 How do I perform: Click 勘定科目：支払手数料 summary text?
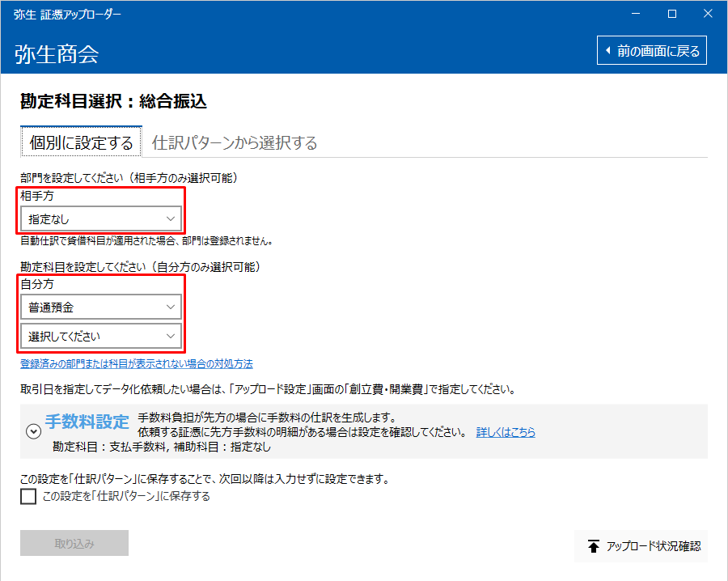tap(111, 447)
